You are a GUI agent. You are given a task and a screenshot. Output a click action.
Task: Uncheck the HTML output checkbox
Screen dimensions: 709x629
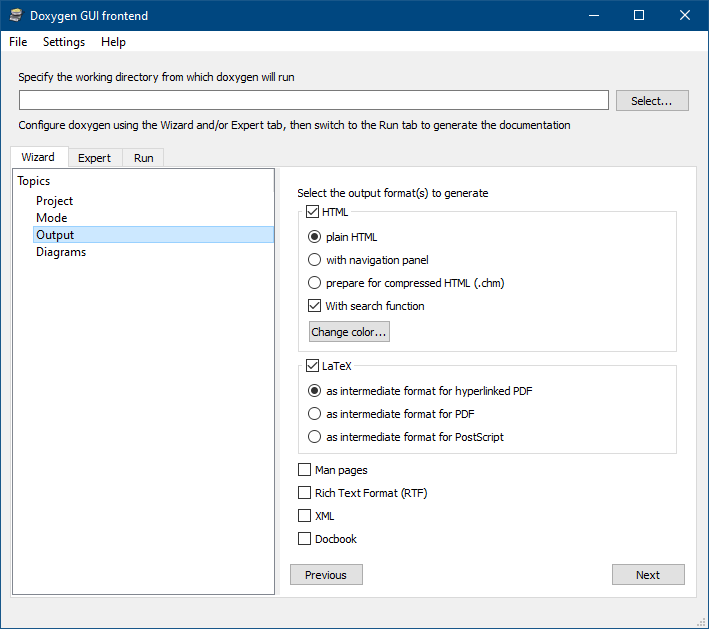pos(313,212)
